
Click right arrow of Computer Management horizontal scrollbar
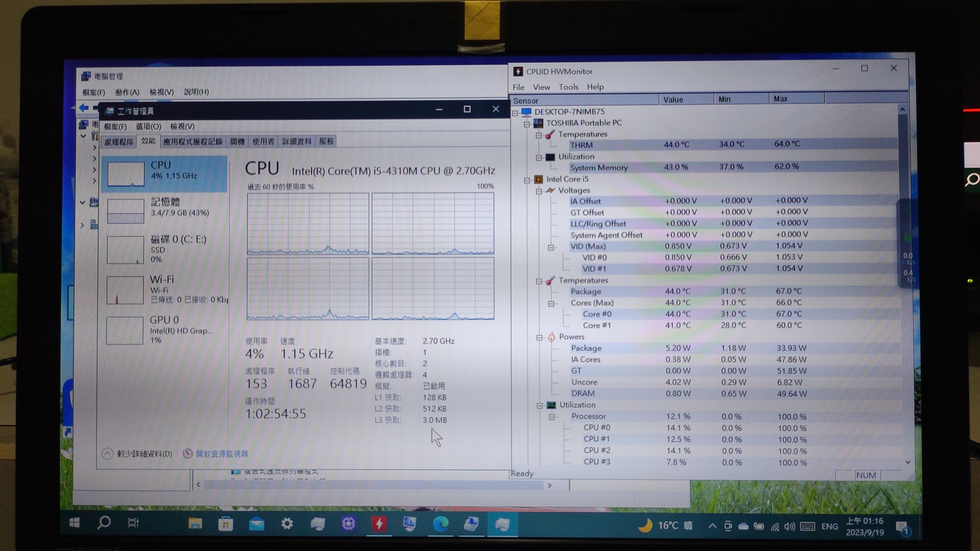[549, 485]
